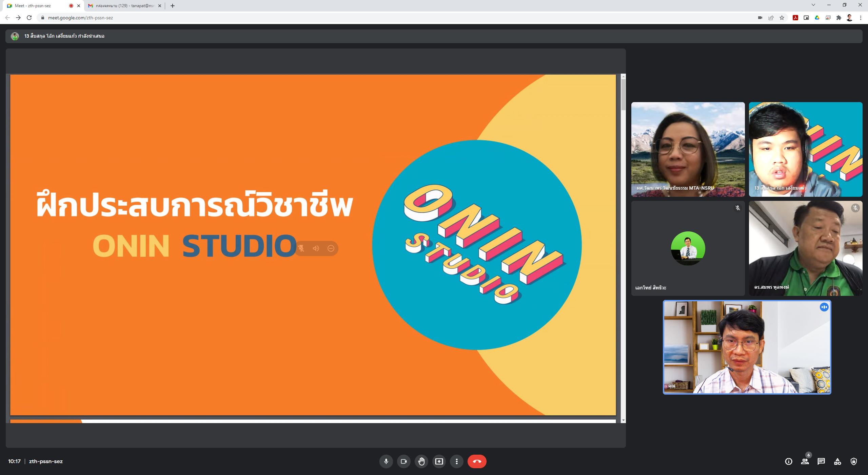Viewport: 868px width, 475px height.
Task: Toggle your camera with the video button
Action: (x=403, y=461)
